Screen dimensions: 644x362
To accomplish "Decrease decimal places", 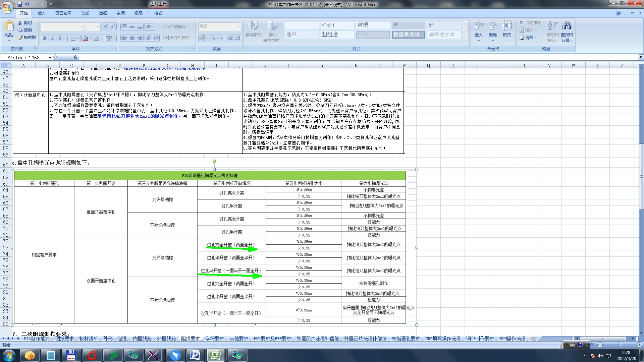I will [x=237, y=38].
